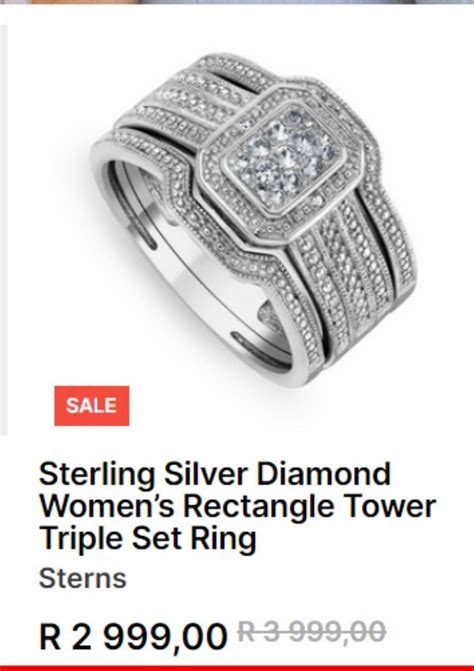Click the 'R' currency symbol of the sale price

(x=51, y=636)
